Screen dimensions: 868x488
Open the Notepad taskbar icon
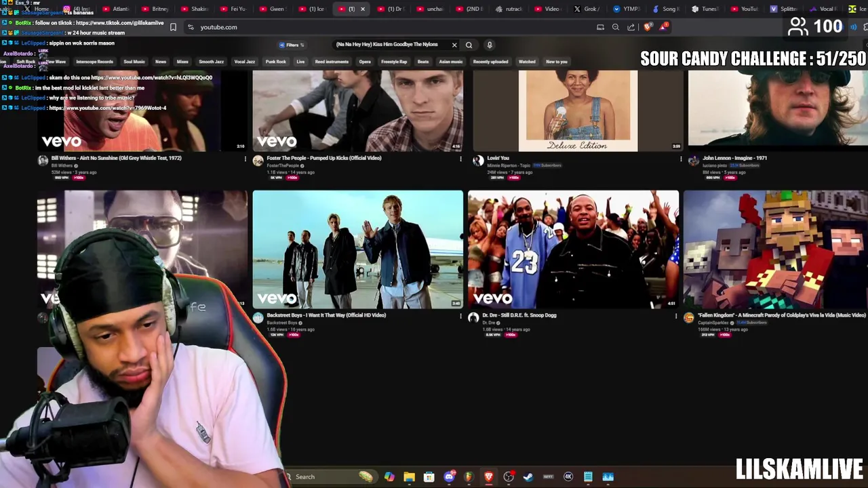588,476
